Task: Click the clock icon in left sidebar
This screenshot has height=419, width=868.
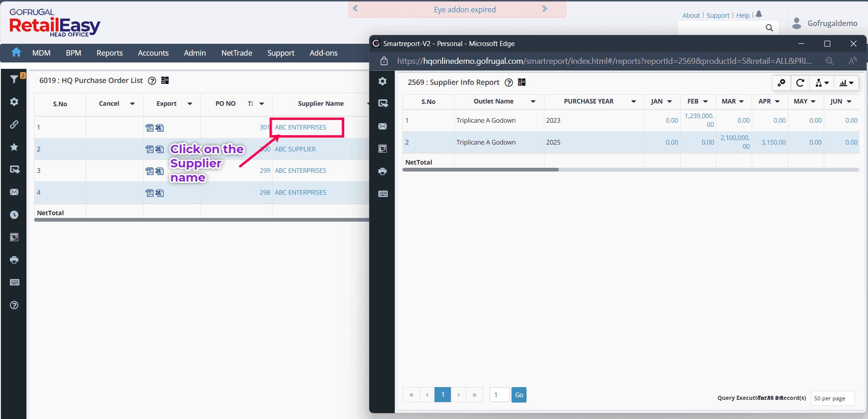Action: [14, 215]
